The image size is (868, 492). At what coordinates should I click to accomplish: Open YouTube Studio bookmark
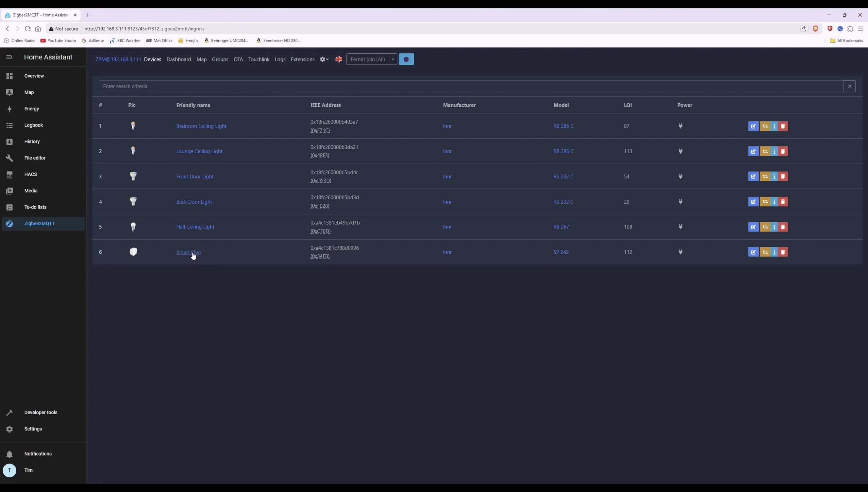click(x=58, y=41)
